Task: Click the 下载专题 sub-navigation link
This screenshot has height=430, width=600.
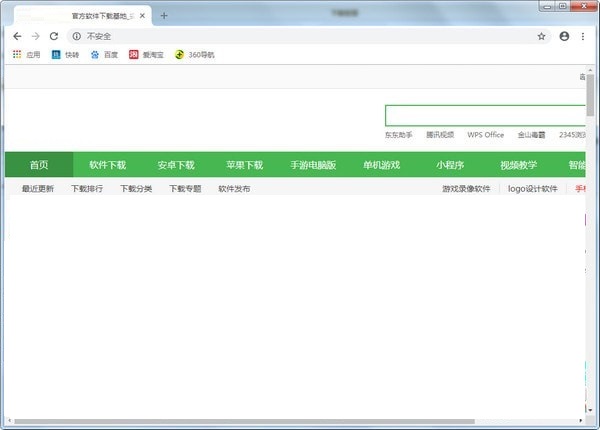Action: tap(185, 189)
